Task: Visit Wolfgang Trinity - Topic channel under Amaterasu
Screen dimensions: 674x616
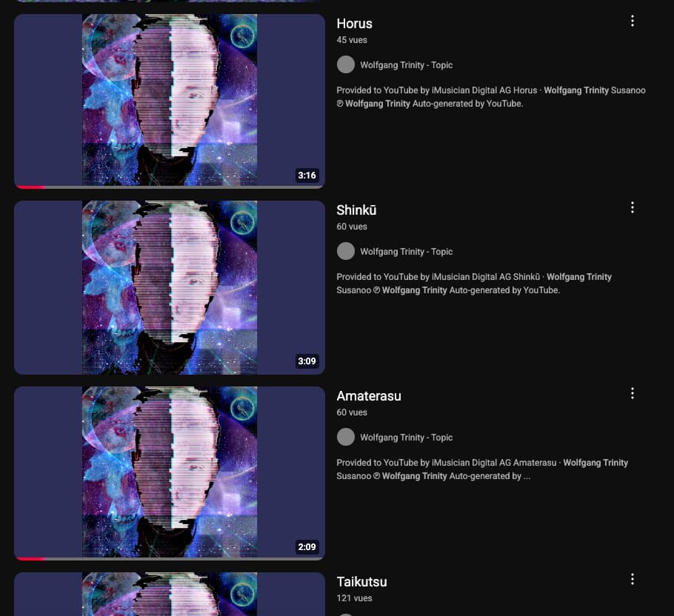Action: coord(406,438)
